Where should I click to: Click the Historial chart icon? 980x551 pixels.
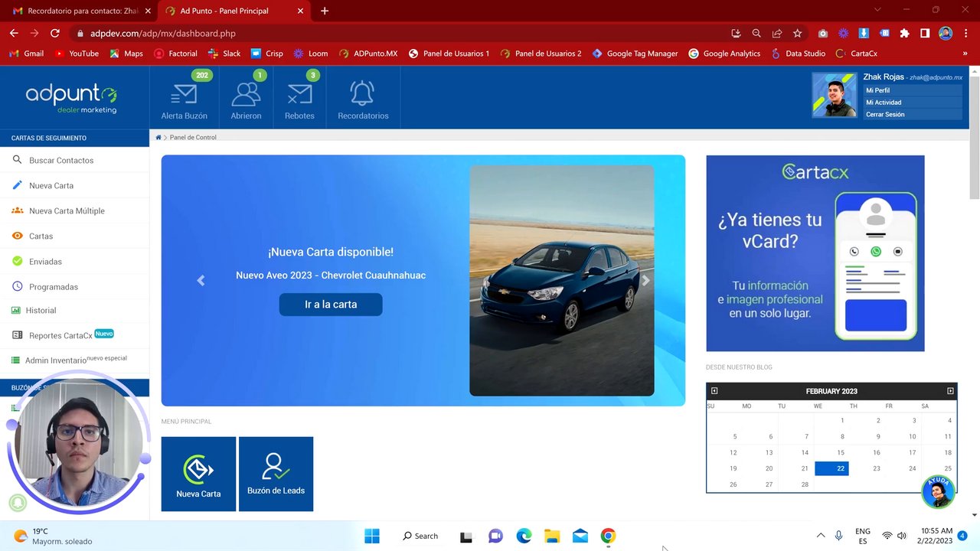coord(16,310)
